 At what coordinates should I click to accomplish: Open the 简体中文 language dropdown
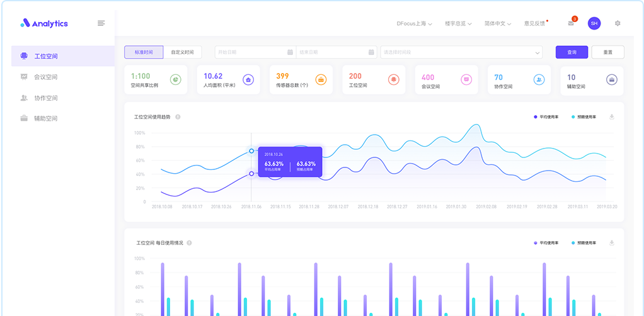click(497, 24)
